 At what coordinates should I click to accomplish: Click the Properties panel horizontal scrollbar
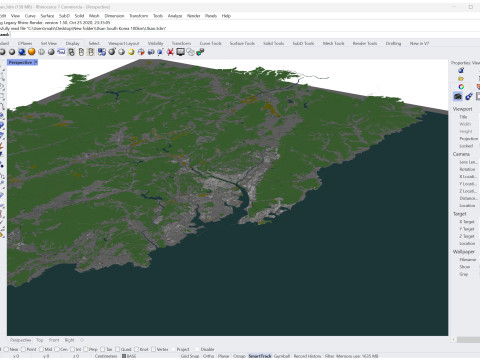tap(468, 340)
